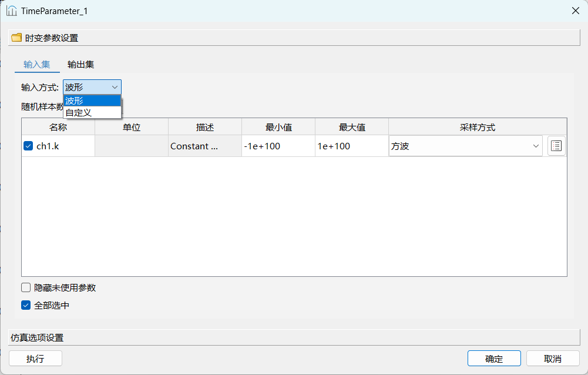Viewport: 588px width, 375px height.
Task: Click the 执行 button
Action: tap(36, 359)
